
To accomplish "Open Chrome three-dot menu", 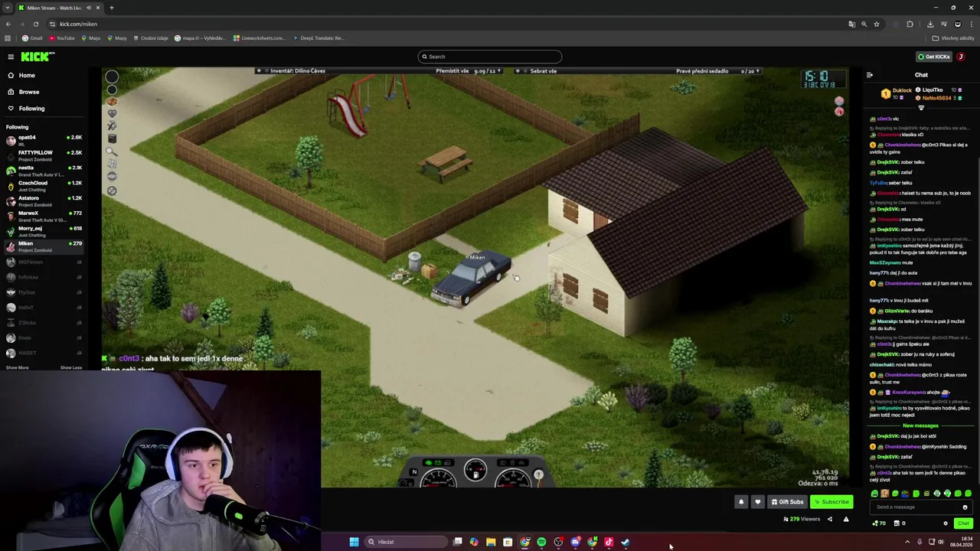I will [972, 24].
